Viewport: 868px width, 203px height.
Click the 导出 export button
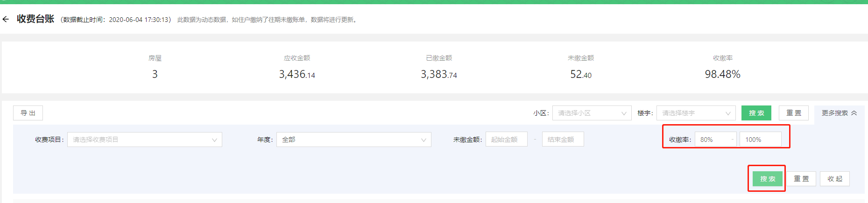coord(28,113)
